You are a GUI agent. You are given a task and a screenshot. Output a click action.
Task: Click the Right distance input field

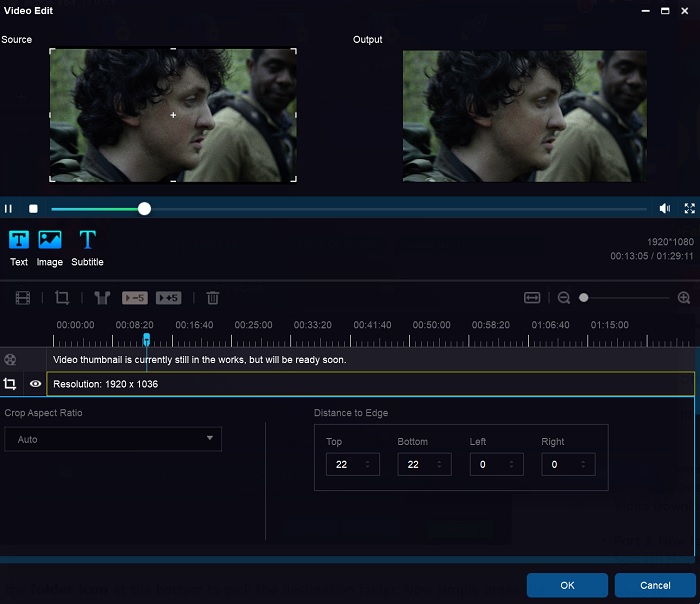pyautogui.click(x=568, y=465)
